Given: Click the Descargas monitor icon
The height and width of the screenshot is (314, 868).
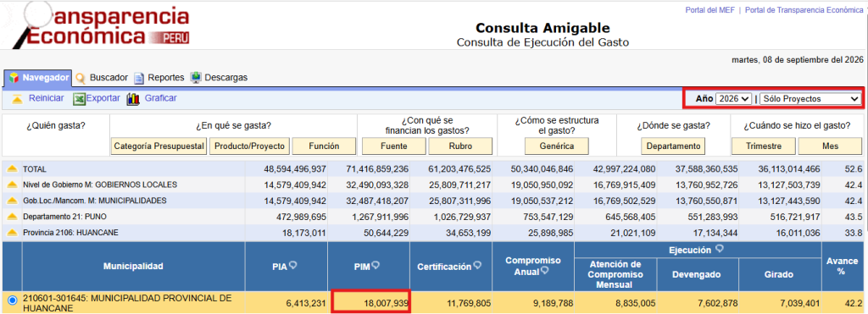Looking at the screenshot, I should click(x=196, y=78).
